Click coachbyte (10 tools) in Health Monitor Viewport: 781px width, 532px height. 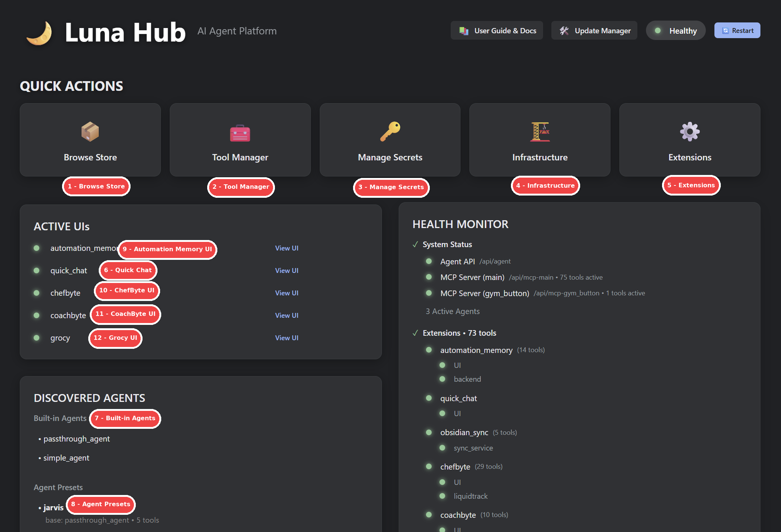474,515
